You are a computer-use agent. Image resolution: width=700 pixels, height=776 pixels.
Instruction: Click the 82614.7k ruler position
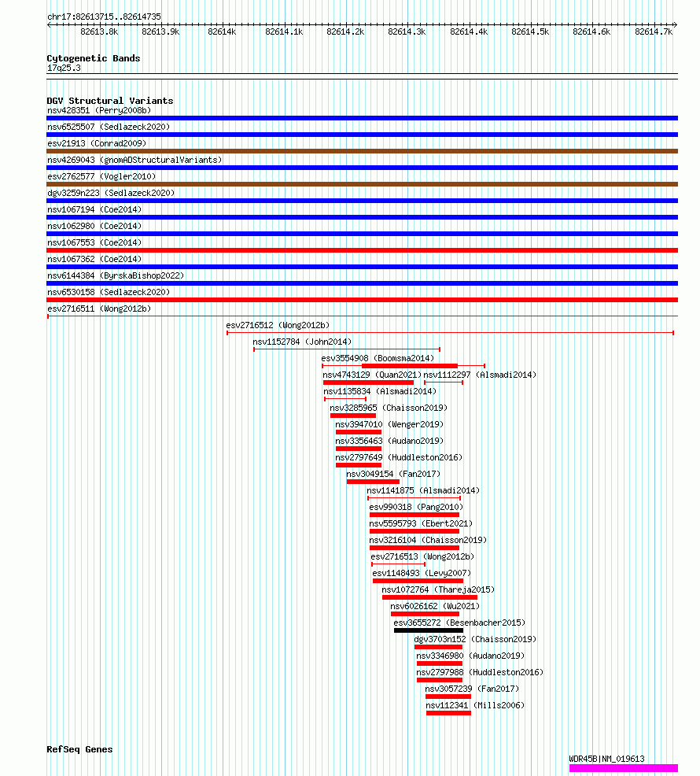pyautogui.click(x=654, y=31)
